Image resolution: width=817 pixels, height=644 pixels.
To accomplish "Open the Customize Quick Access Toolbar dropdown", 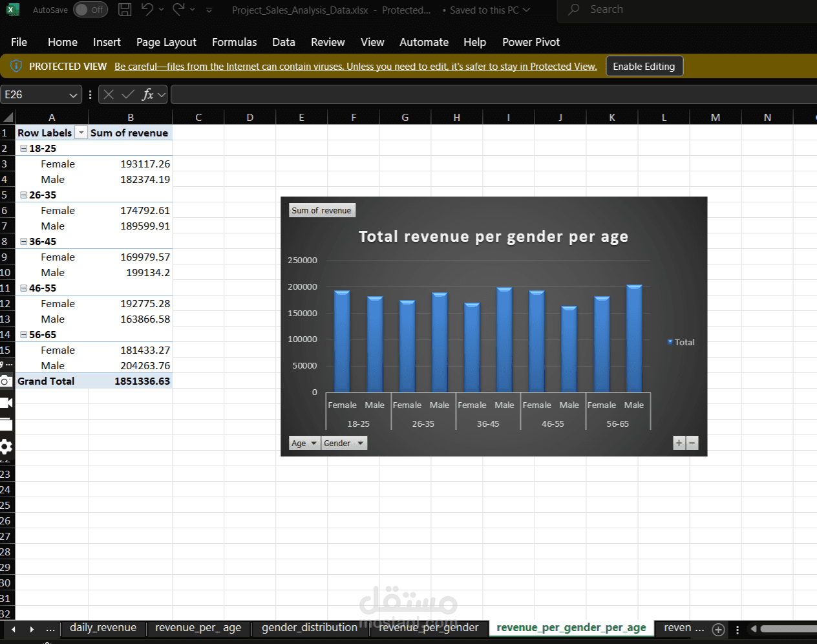I will 209,10.
